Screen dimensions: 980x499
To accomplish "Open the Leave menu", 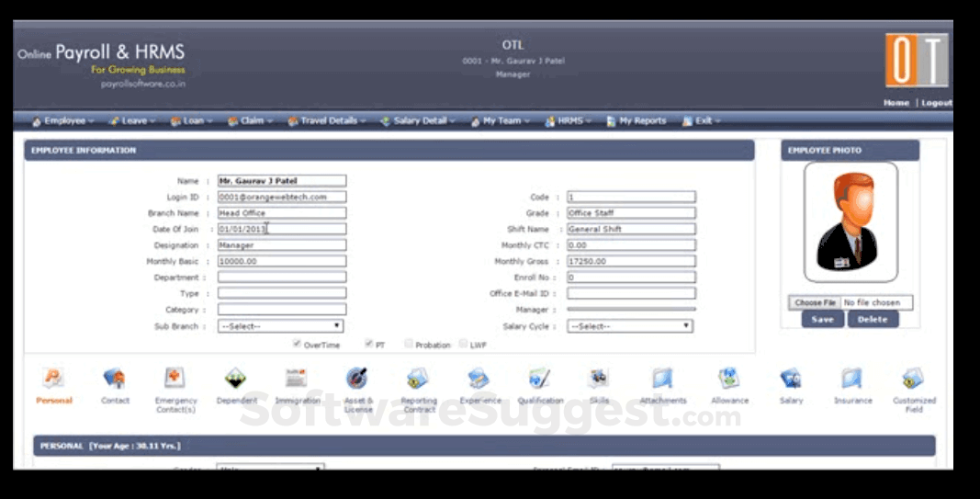I will [132, 120].
